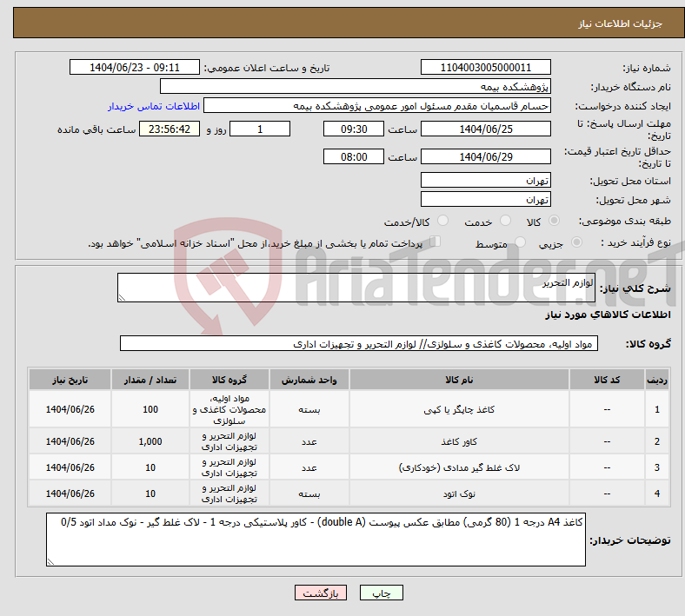Select the خدمت radio button
This screenshot has width=685, height=616.
coord(505,221)
